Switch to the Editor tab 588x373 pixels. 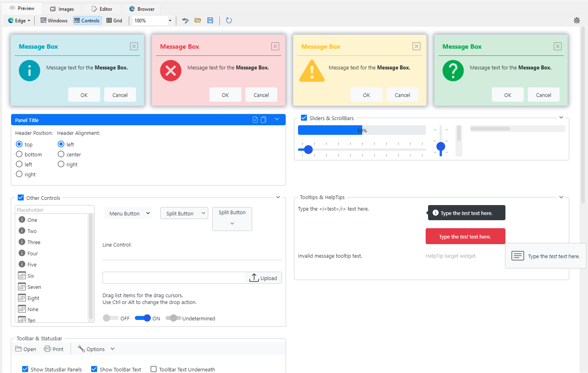click(x=102, y=9)
